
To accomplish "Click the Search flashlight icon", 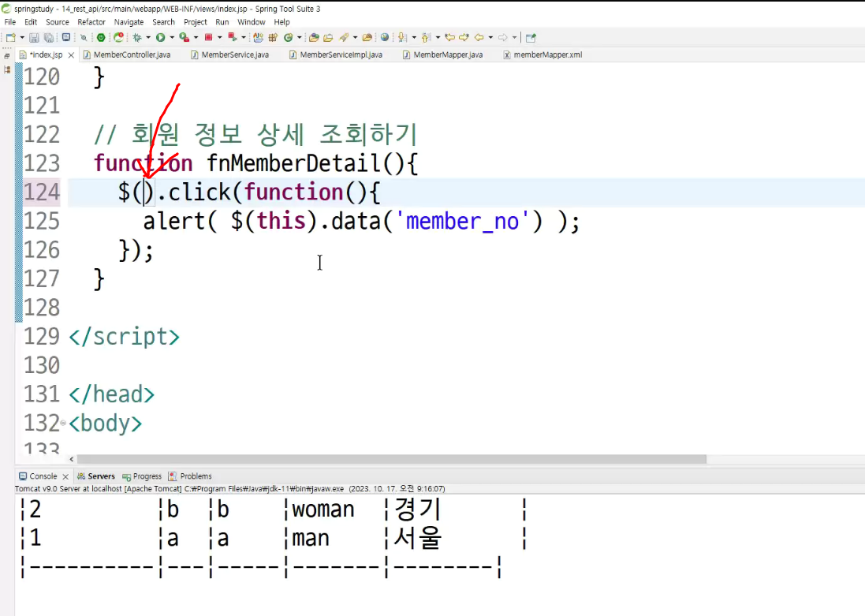I will pos(345,38).
